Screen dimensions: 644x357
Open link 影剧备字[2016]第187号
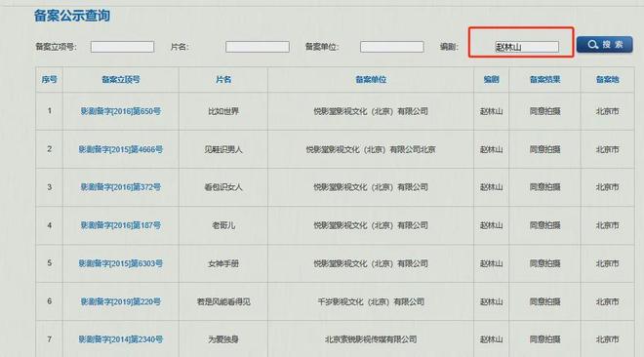pos(120,225)
